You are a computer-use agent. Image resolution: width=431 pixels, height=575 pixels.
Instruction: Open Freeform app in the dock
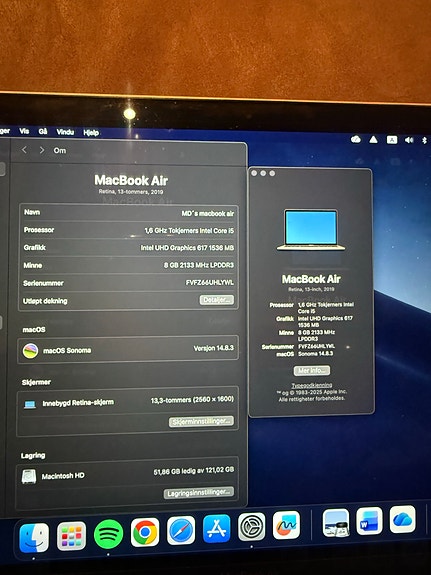pos(286,525)
